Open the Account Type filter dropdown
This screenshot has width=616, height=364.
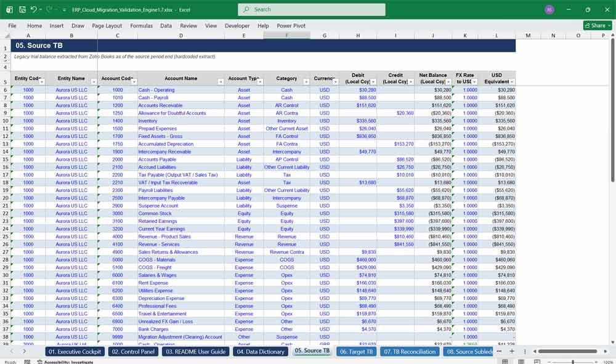260,82
